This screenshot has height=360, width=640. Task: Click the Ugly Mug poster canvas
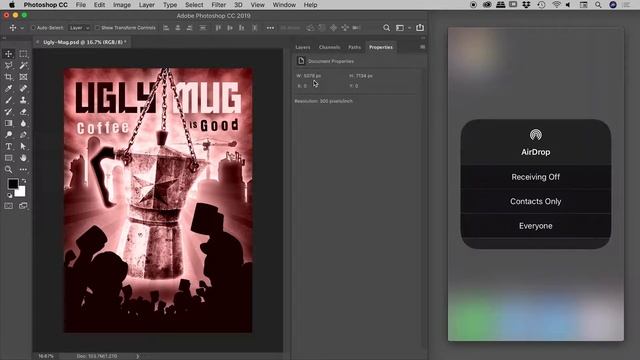pyautogui.click(x=158, y=200)
